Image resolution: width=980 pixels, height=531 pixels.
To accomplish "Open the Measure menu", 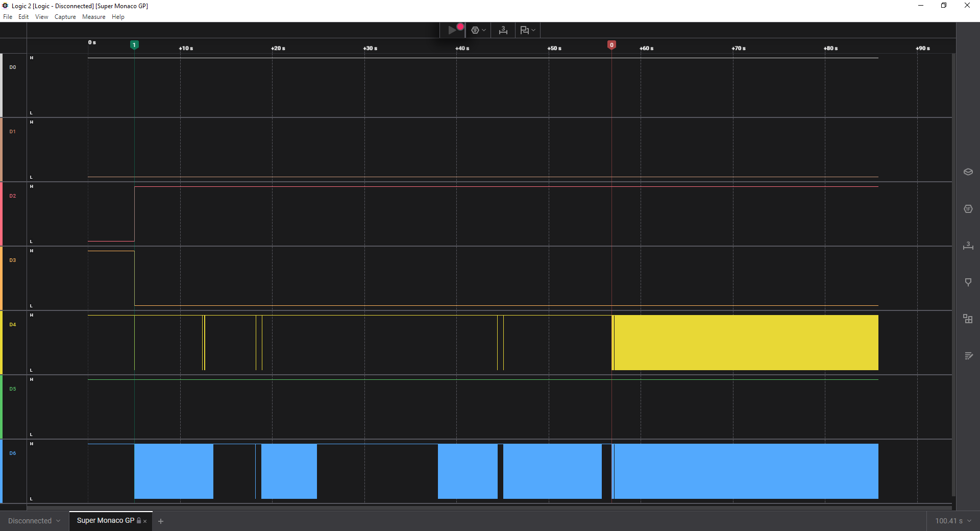I will [x=93, y=17].
